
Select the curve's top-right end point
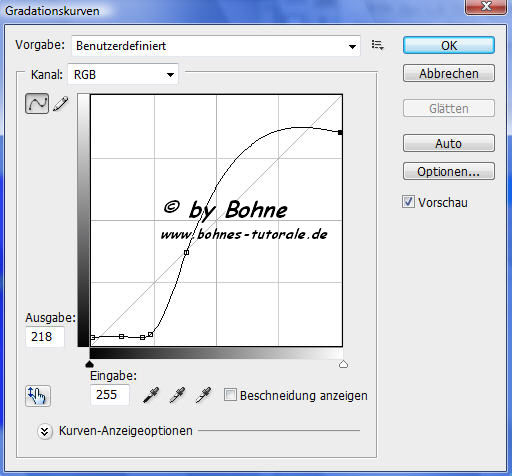340,132
